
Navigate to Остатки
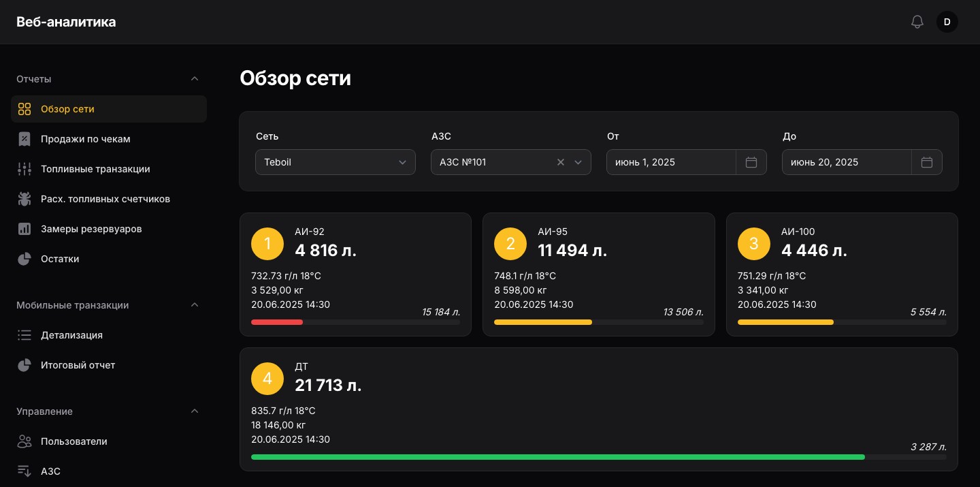click(x=109, y=259)
